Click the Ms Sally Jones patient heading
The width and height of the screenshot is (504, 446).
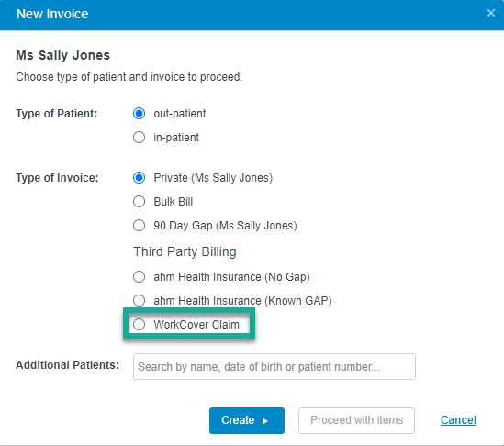pyautogui.click(x=63, y=55)
